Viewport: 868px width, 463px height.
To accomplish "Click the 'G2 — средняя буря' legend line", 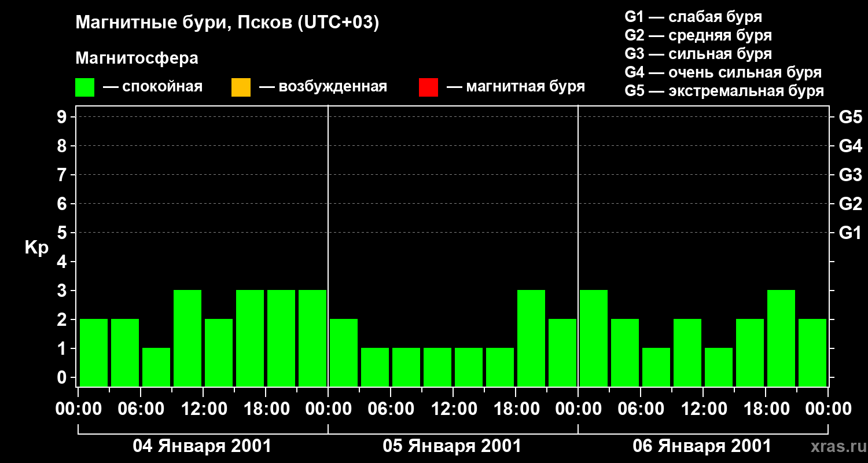I will pos(698,35).
